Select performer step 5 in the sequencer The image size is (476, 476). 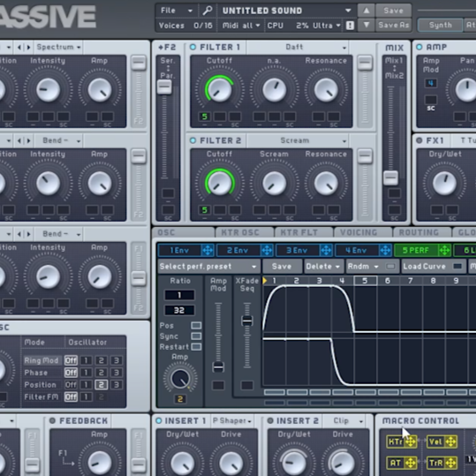[366, 281]
